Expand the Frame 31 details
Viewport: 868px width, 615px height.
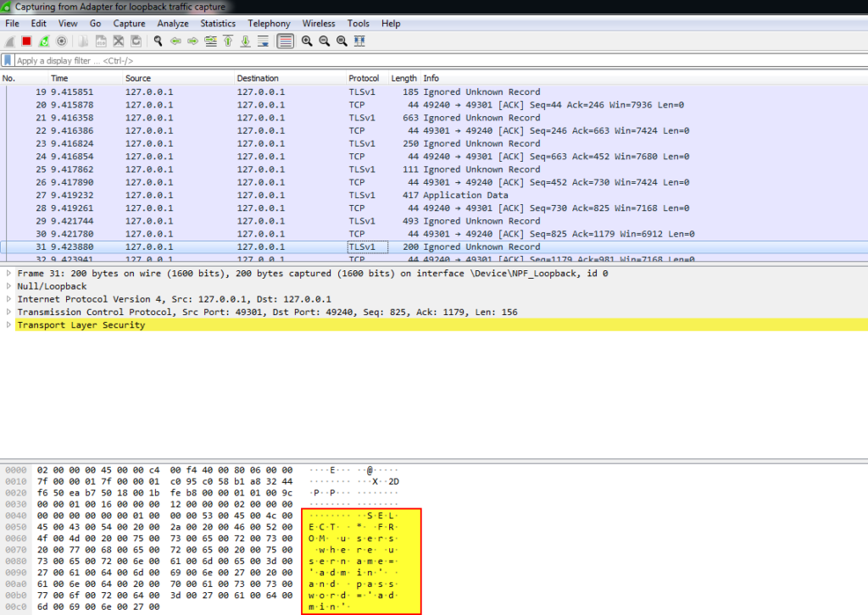8,274
